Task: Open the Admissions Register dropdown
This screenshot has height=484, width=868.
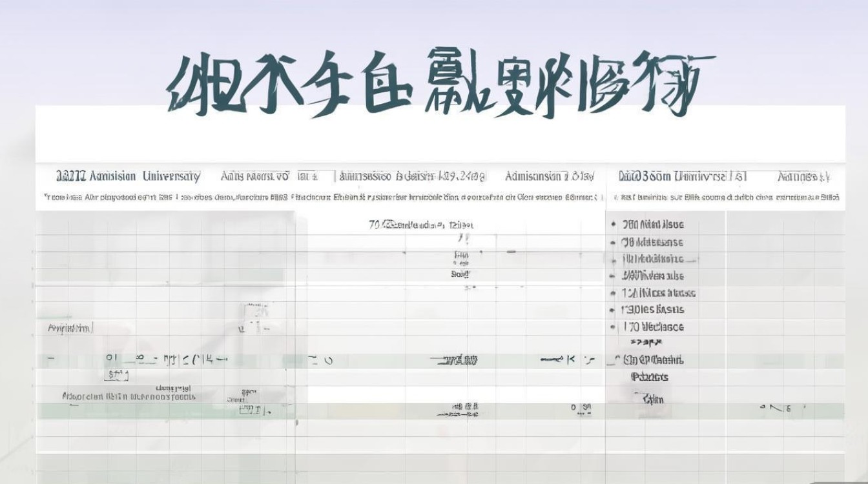Action: [413, 174]
